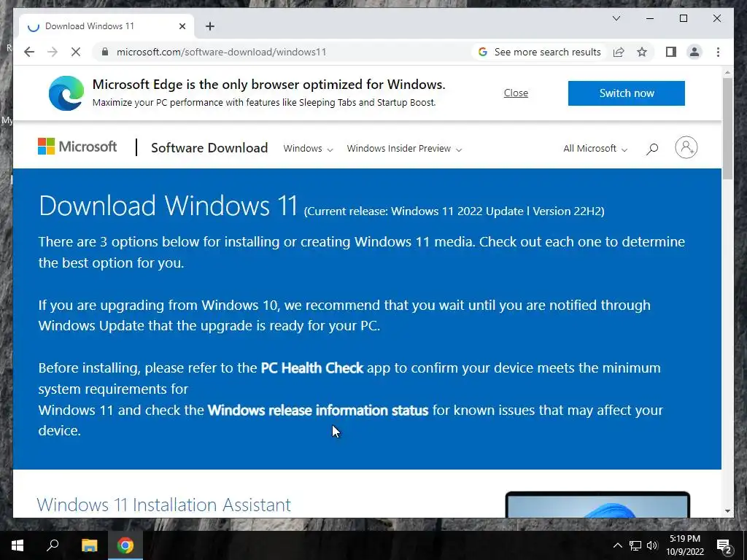Image resolution: width=747 pixels, height=560 pixels.
Task: Click the greyed forward navigation arrow
Action: [x=53, y=52]
